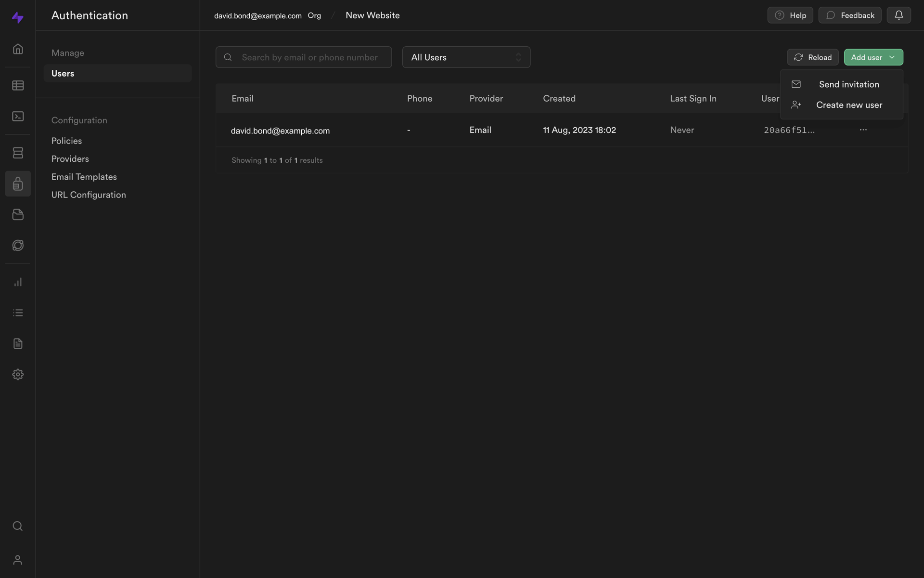Image resolution: width=924 pixels, height=578 pixels.
Task: Open the Logs list icon
Action: (x=18, y=313)
